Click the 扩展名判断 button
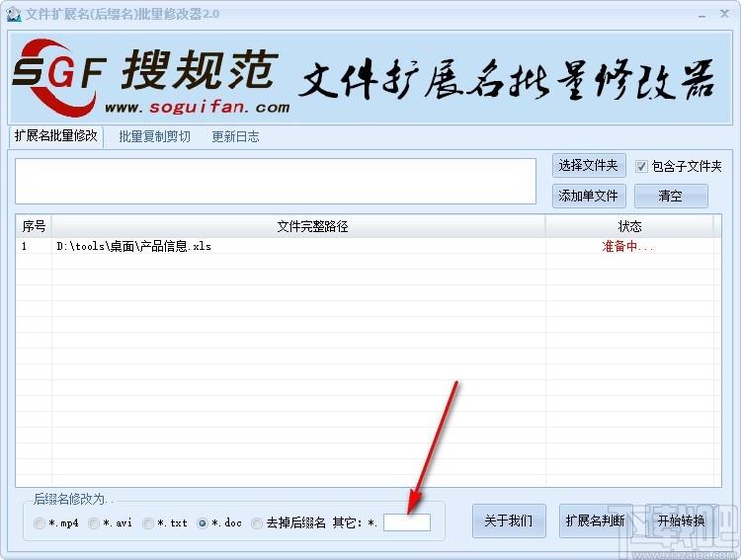 (596, 520)
